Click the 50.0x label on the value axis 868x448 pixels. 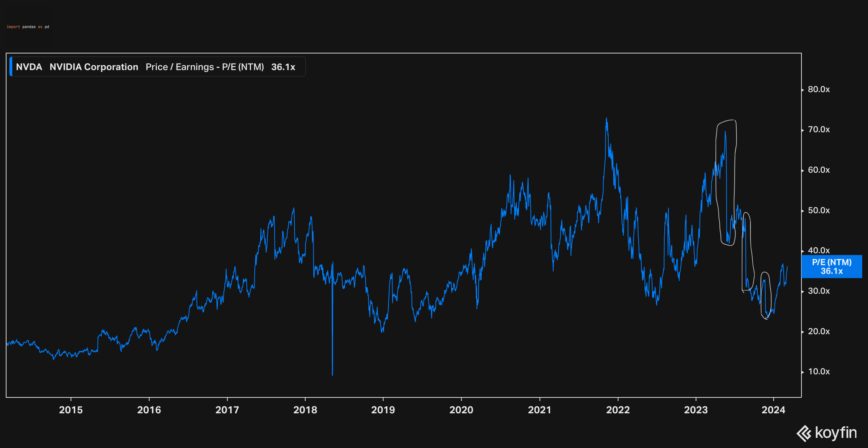(x=819, y=210)
